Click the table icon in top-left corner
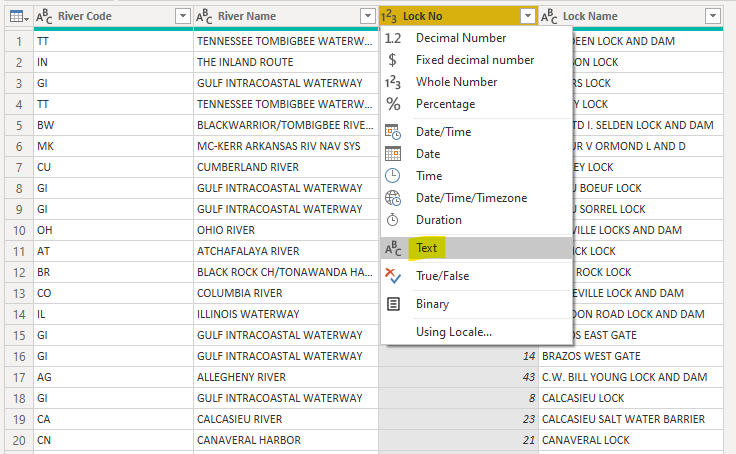This screenshot has width=736, height=454. point(16,16)
